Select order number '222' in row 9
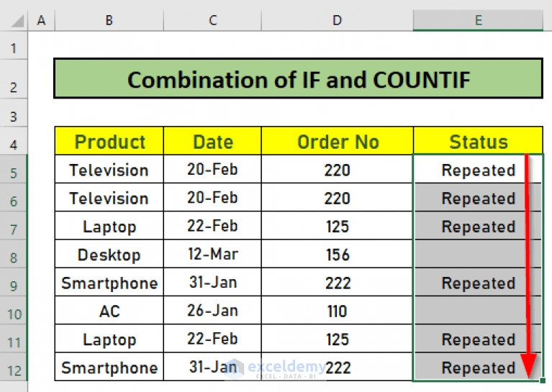 click(x=338, y=282)
